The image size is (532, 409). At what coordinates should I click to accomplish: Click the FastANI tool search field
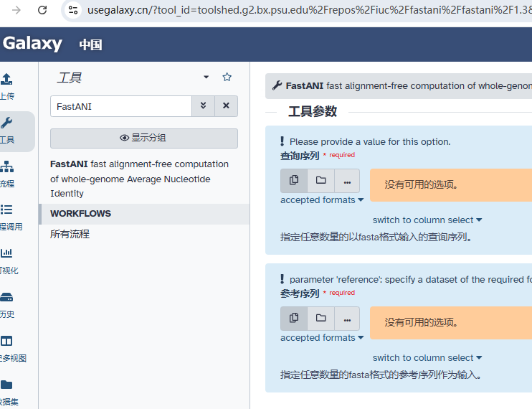click(121, 106)
